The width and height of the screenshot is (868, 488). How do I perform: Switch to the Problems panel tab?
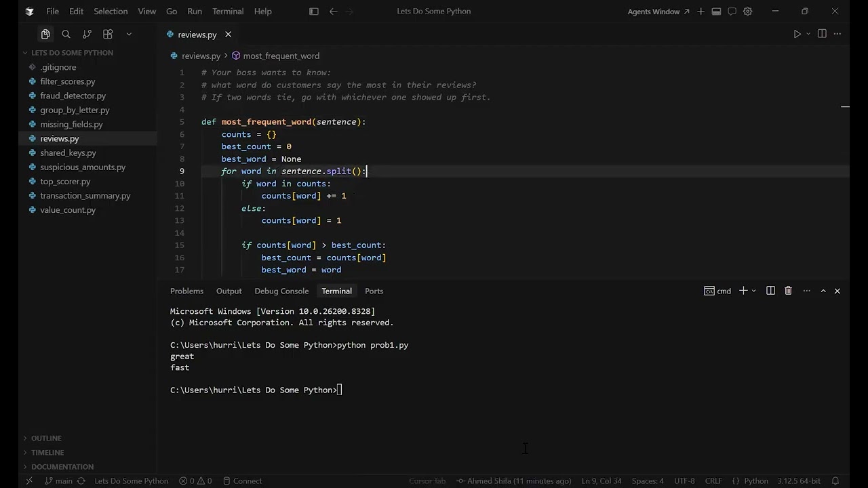click(186, 291)
